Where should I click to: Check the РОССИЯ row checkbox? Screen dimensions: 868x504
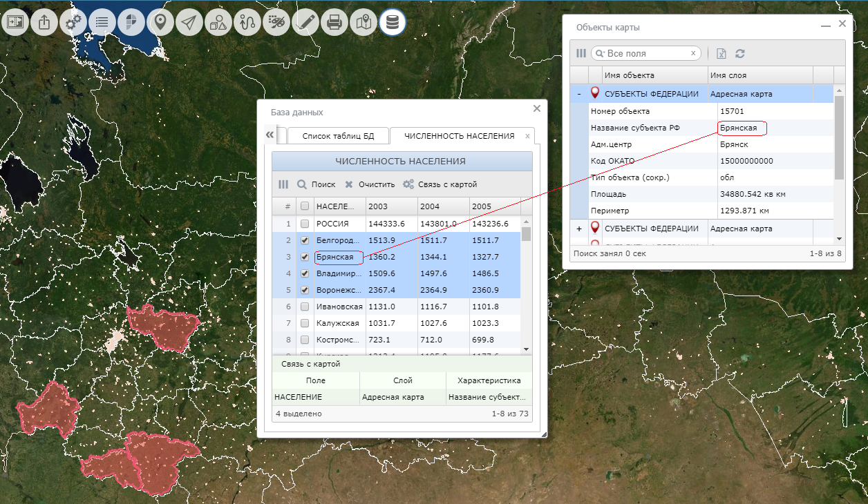(x=304, y=224)
